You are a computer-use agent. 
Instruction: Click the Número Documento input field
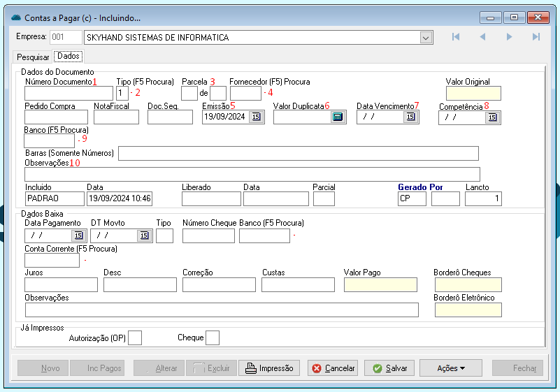[69, 93]
